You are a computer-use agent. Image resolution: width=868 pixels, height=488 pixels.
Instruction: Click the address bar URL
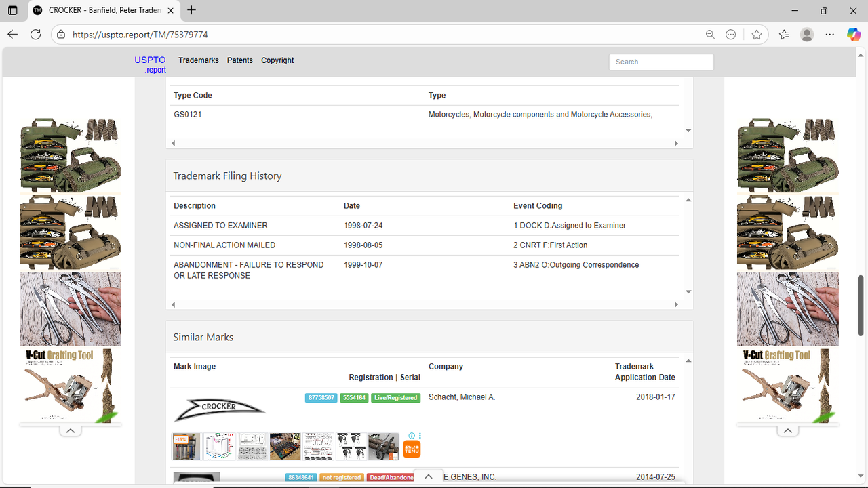click(140, 35)
